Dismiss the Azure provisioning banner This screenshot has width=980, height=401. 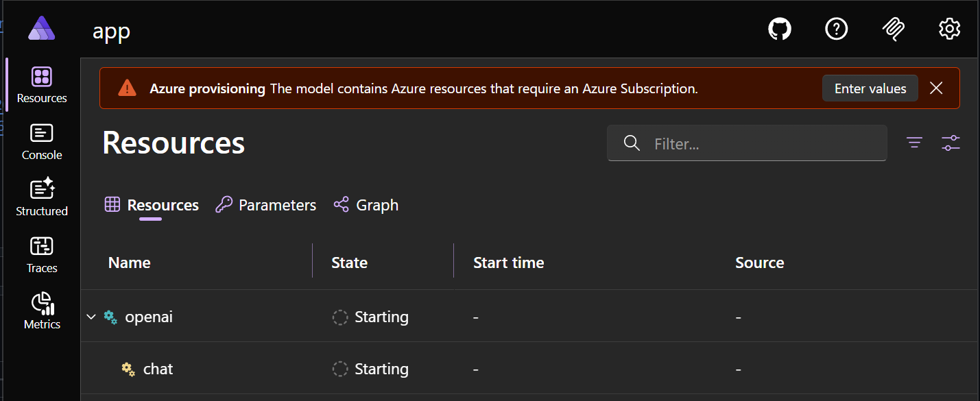tap(936, 88)
